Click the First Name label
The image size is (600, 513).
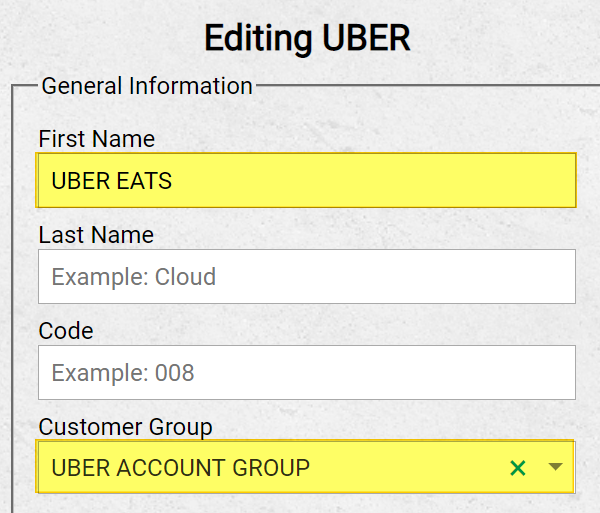(x=96, y=138)
